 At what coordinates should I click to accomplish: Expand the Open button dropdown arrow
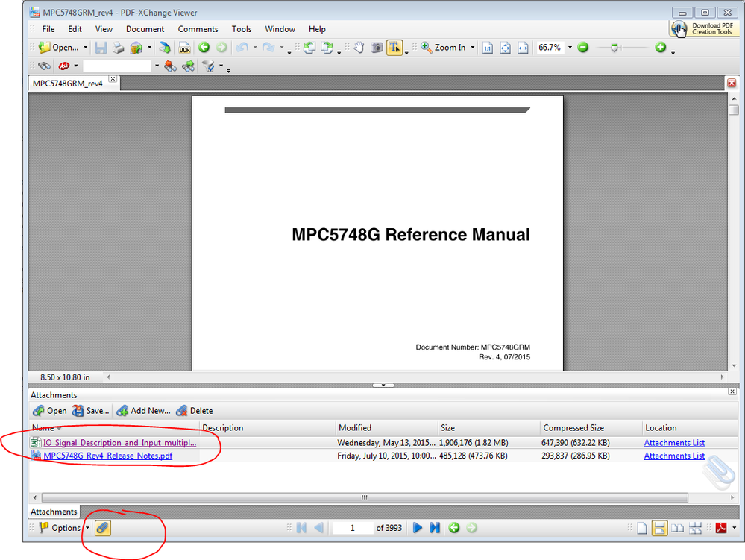(x=86, y=48)
